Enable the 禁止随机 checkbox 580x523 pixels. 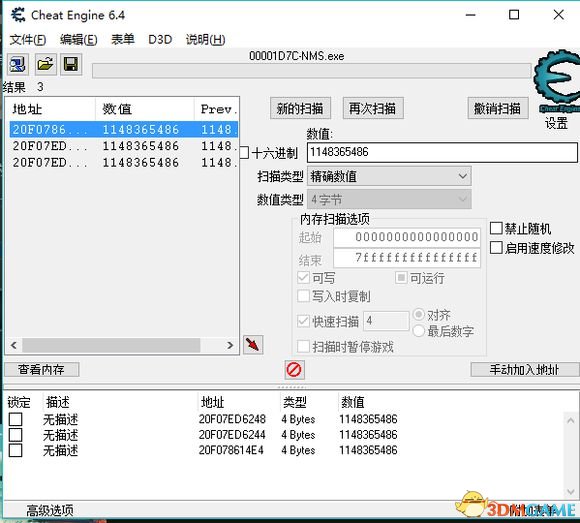click(496, 229)
